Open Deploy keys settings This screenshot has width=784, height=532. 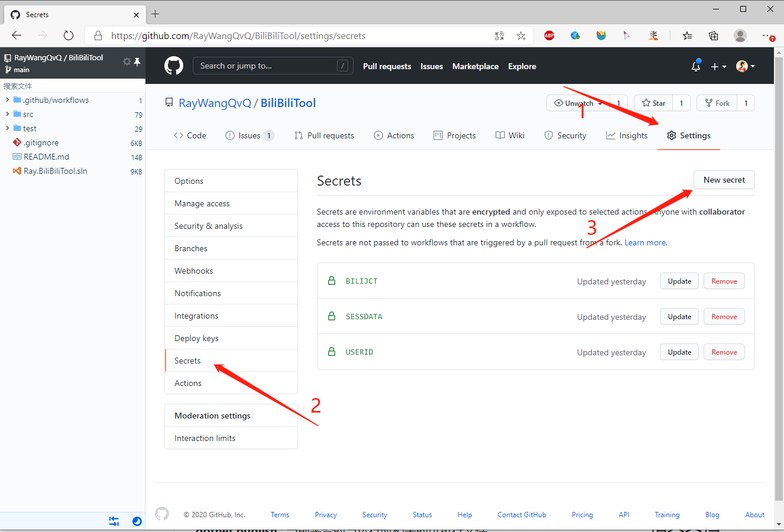(231, 338)
